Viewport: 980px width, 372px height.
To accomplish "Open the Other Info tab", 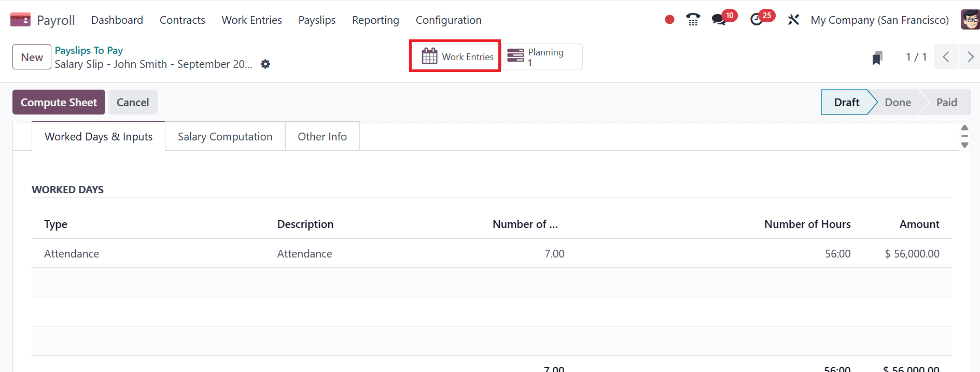I will click(322, 137).
